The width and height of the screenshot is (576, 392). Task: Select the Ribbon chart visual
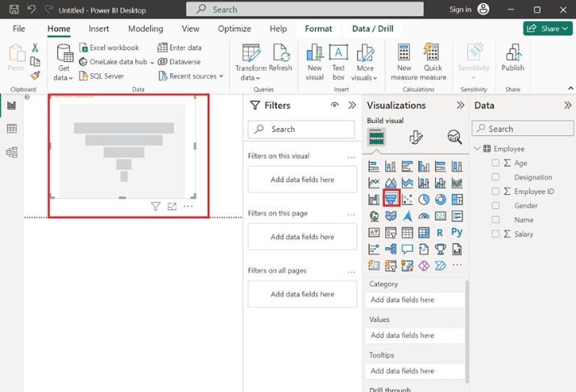(x=457, y=183)
